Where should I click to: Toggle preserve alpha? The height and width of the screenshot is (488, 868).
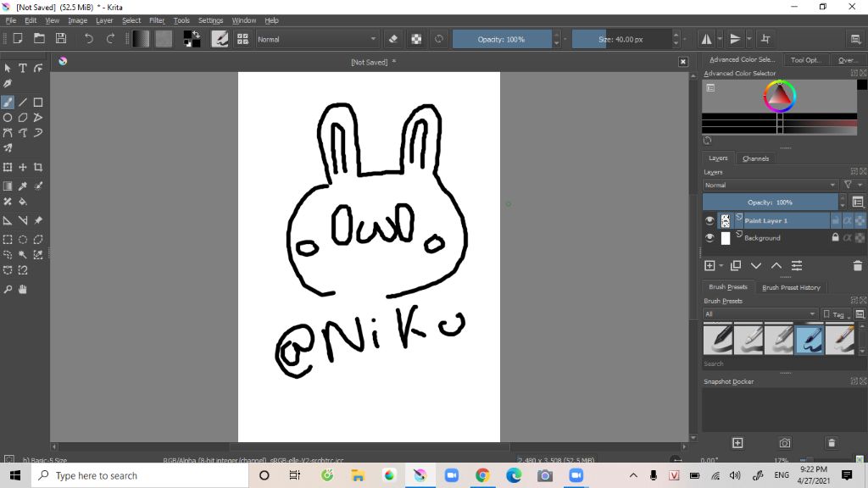point(416,39)
